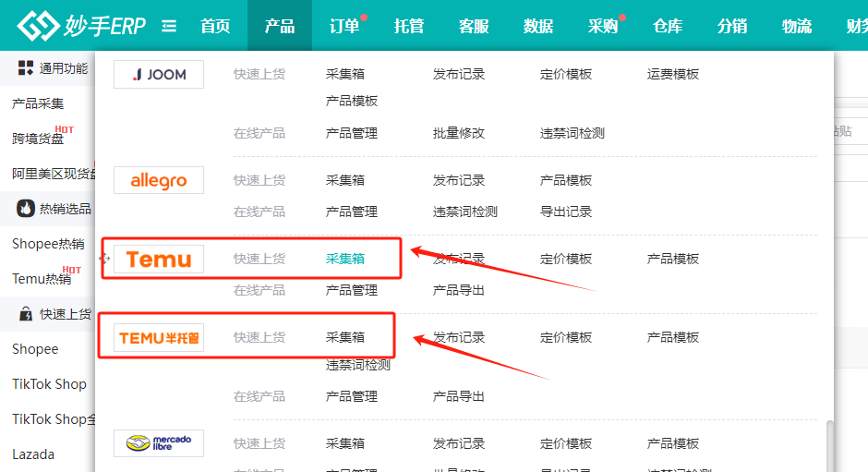Click the Mercado Libre logo
868x472 pixels.
pos(159,443)
